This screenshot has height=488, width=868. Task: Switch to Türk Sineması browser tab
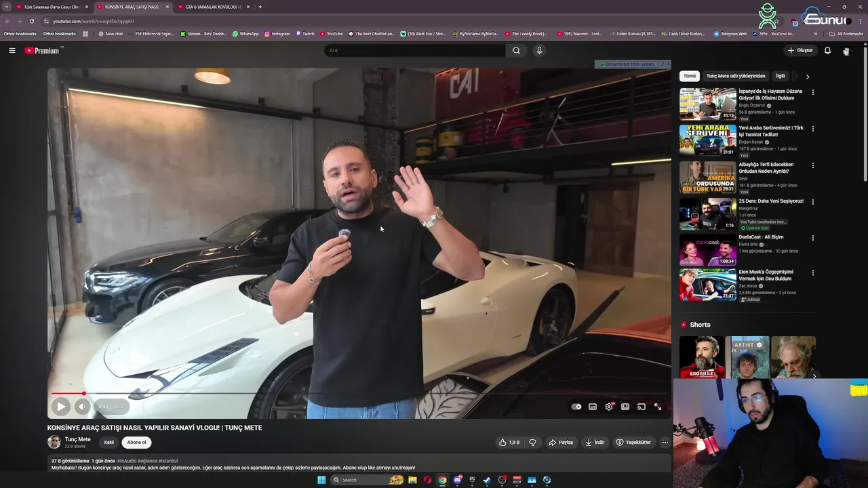point(51,7)
